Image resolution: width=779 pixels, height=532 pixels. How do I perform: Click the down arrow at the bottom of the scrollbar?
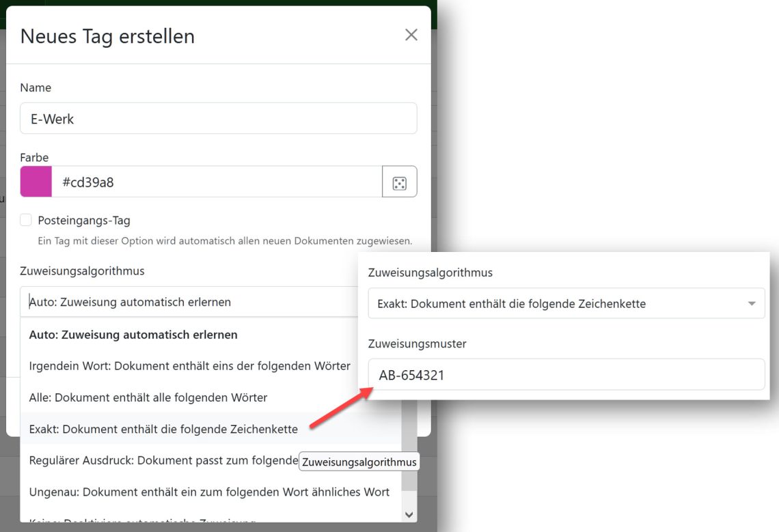(409, 514)
